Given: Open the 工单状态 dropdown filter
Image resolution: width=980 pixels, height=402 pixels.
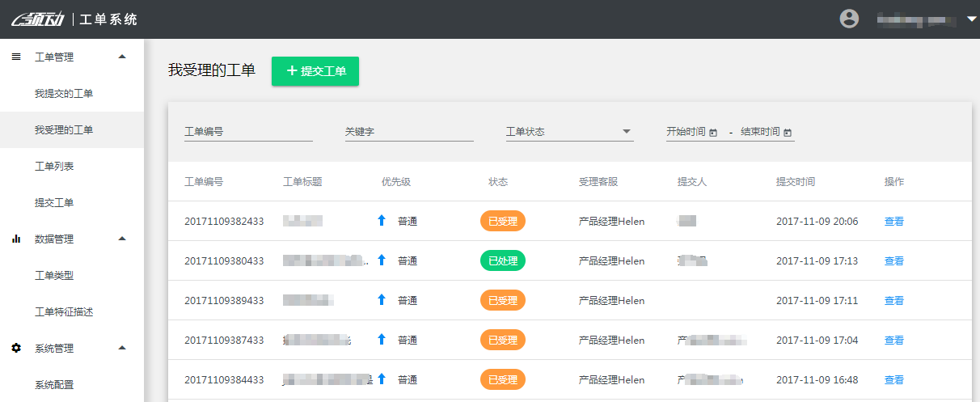Looking at the screenshot, I should [569, 132].
